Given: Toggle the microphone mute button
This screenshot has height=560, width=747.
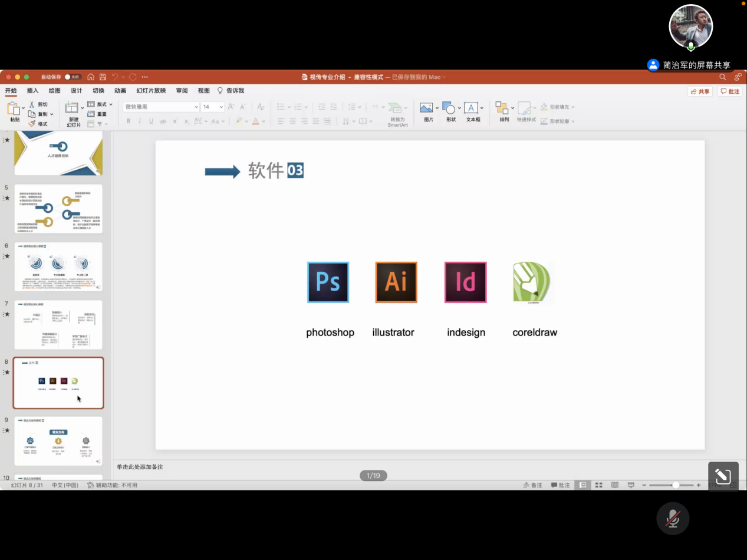Looking at the screenshot, I should (x=673, y=518).
